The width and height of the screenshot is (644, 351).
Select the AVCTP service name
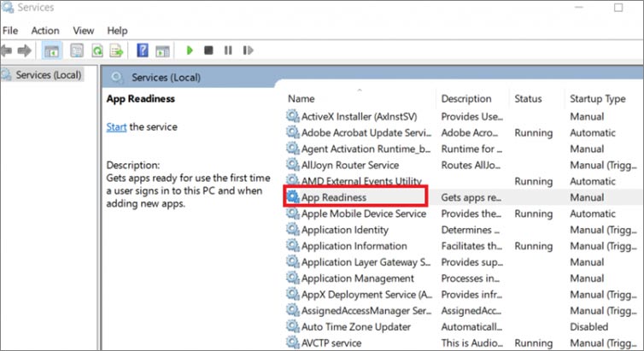(331, 342)
